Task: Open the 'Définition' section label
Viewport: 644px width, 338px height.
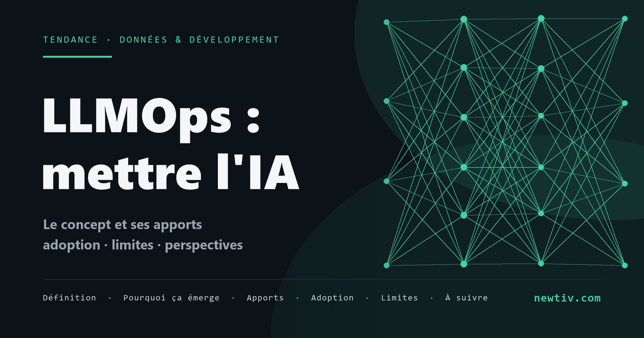Action: pyautogui.click(x=70, y=298)
